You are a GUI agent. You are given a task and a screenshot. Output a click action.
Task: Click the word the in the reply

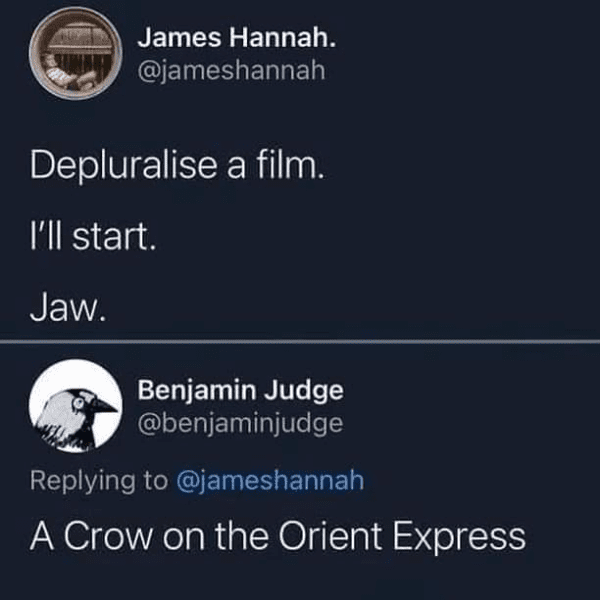coord(242,536)
